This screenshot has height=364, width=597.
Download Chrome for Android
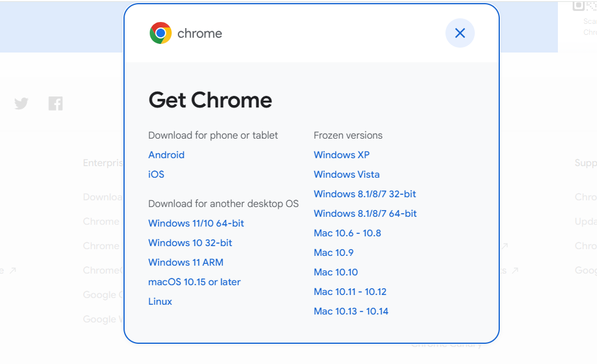click(x=166, y=155)
